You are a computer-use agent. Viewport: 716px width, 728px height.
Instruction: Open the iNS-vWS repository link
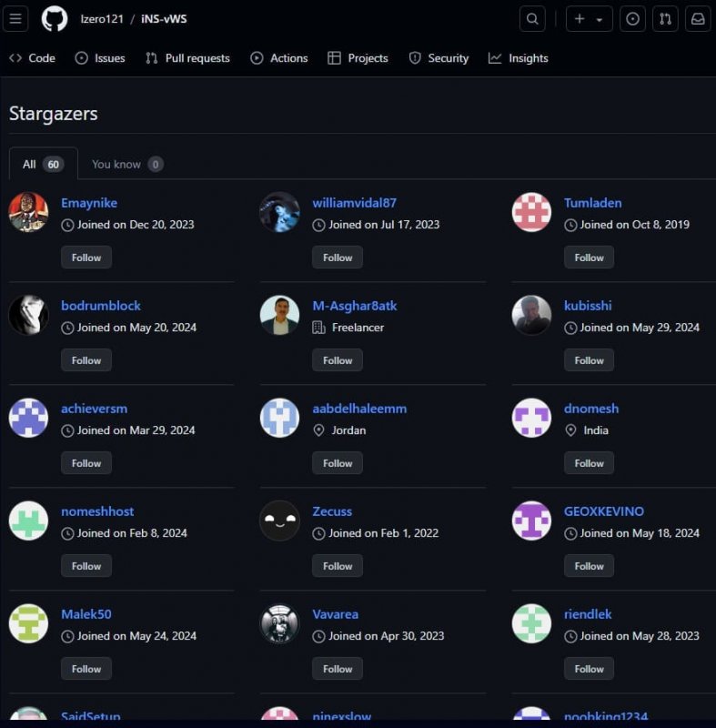pyautogui.click(x=164, y=19)
